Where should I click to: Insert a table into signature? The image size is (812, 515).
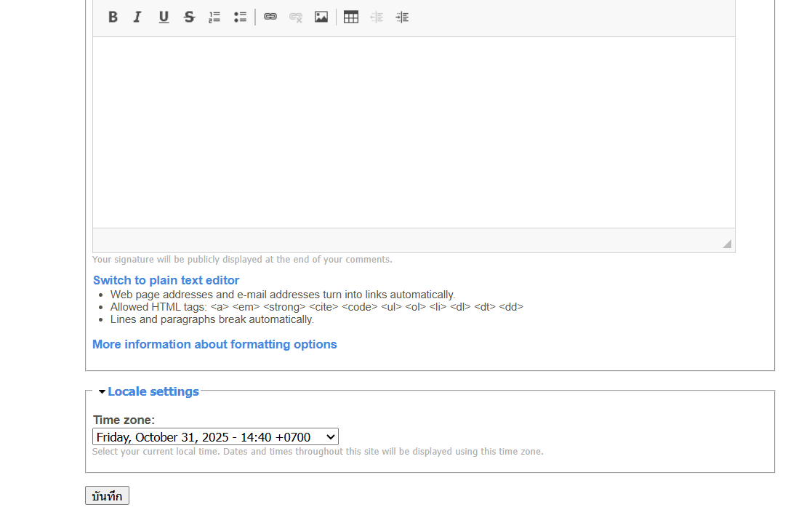pos(351,17)
